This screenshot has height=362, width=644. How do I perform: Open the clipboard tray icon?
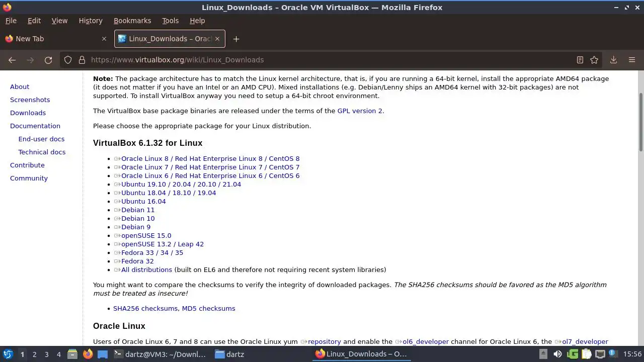click(x=586, y=354)
